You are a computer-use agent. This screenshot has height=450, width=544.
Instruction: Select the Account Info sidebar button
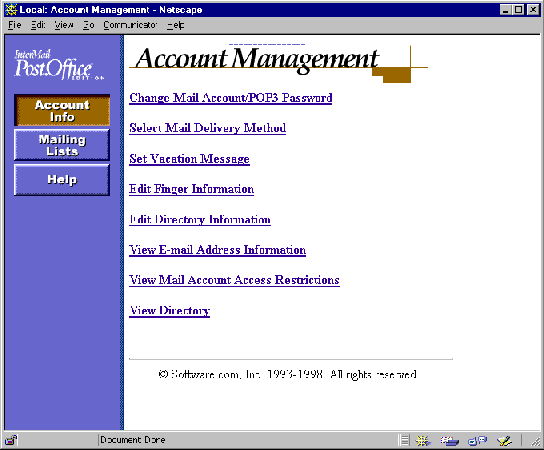coord(62,110)
